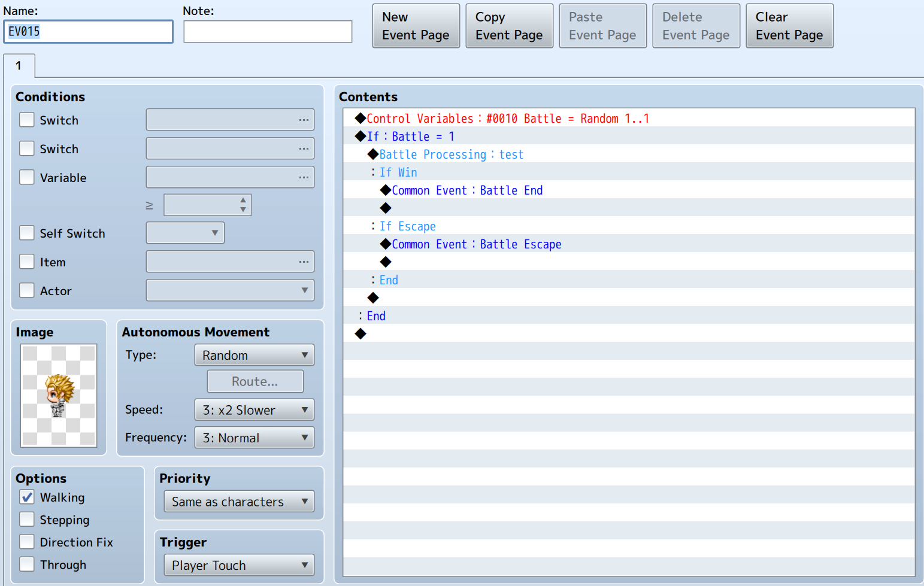Uncheck the Walking option
Image resolution: width=924 pixels, height=586 pixels.
tap(27, 497)
